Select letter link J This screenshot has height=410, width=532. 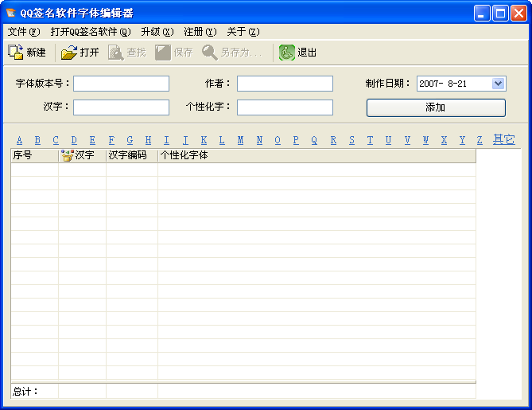(185, 140)
